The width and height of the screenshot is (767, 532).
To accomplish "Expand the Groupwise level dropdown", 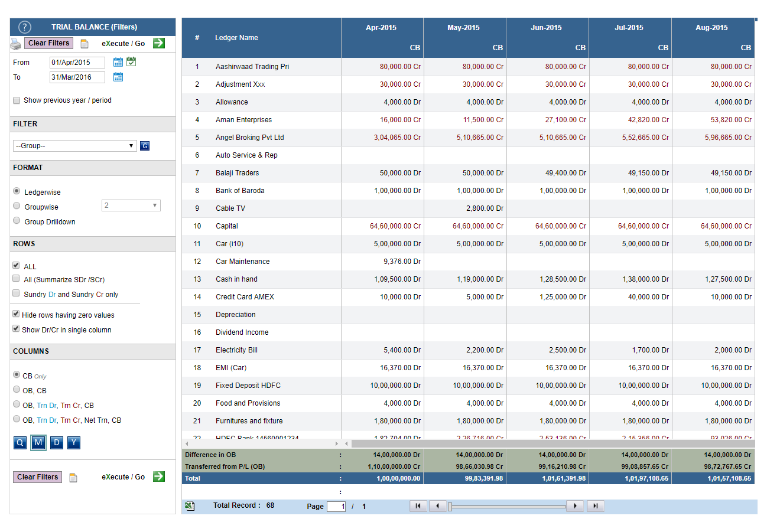I will (x=131, y=205).
